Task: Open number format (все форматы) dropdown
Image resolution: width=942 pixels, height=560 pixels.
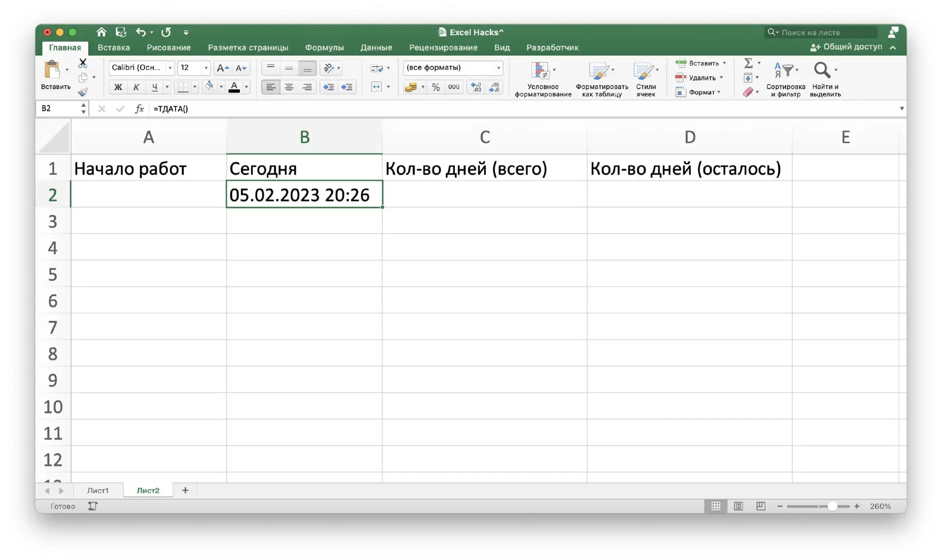Action: [x=498, y=68]
